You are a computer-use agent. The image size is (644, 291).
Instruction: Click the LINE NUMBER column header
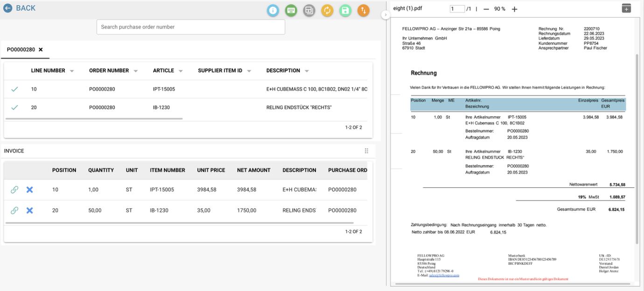(48, 71)
